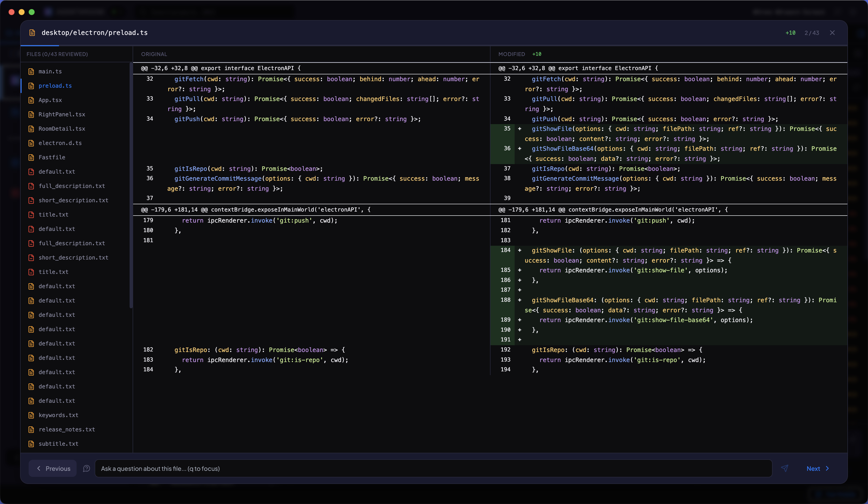Click the ORIGINAL pane header
Screen dimensions: 868x504
click(x=154, y=54)
